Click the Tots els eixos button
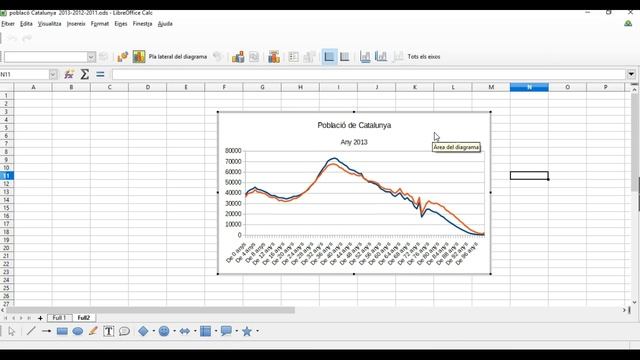 (424, 57)
